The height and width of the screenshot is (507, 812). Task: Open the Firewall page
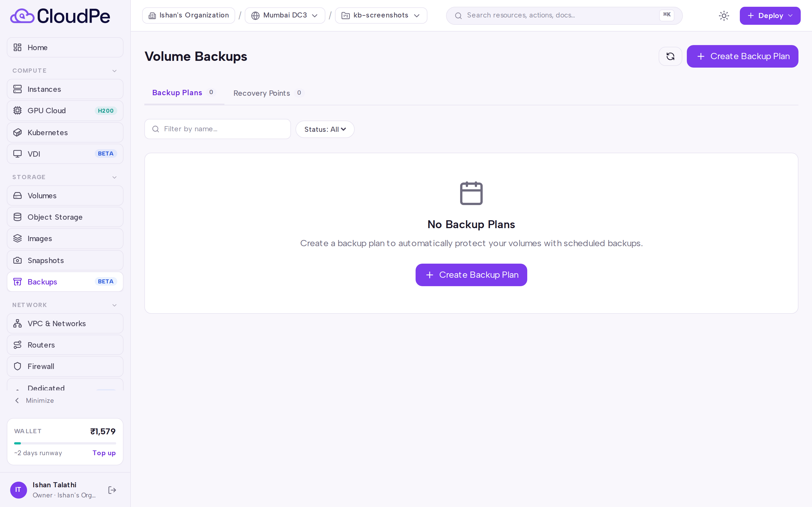pyautogui.click(x=65, y=366)
